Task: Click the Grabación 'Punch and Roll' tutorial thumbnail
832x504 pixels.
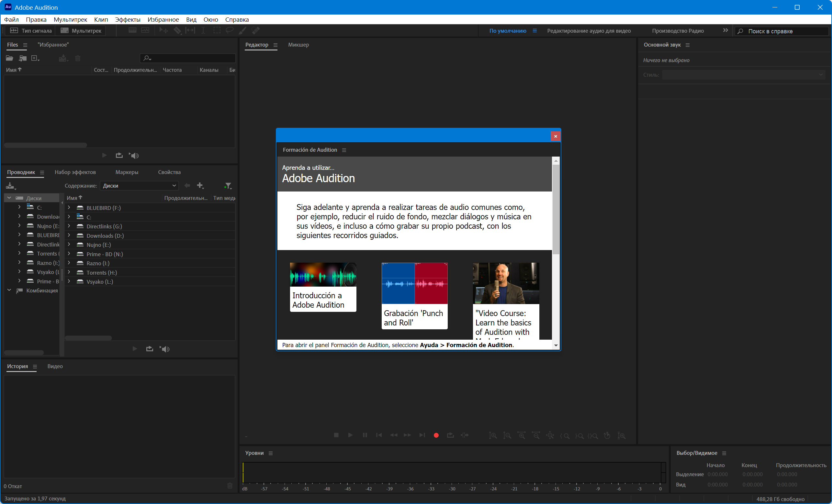Action: (x=414, y=283)
